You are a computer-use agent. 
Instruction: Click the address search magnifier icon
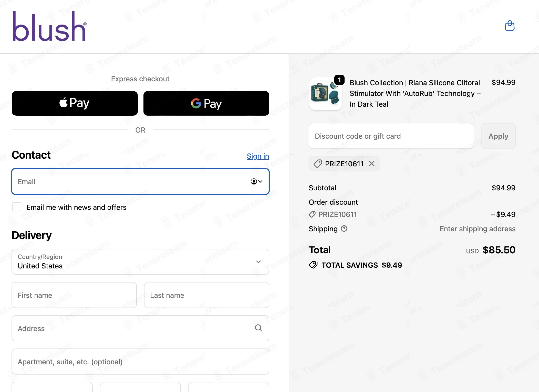(258, 328)
